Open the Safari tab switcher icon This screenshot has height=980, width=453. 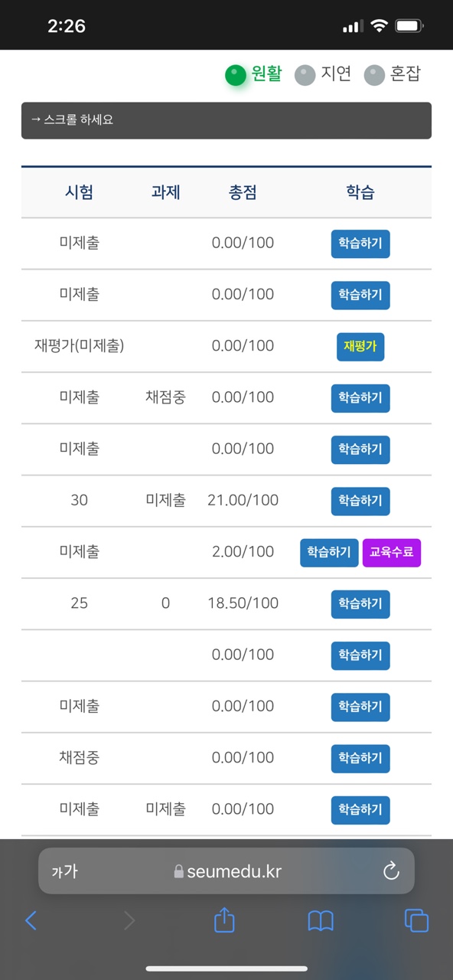coord(416,921)
